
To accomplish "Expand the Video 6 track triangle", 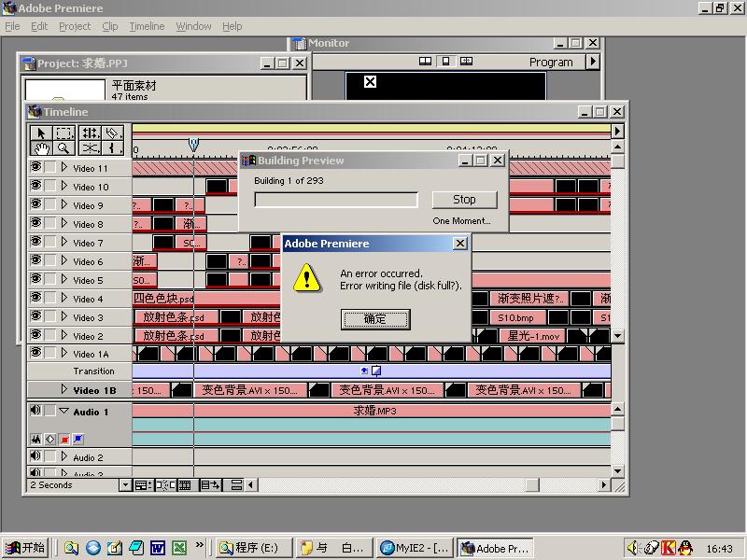I will point(64,260).
